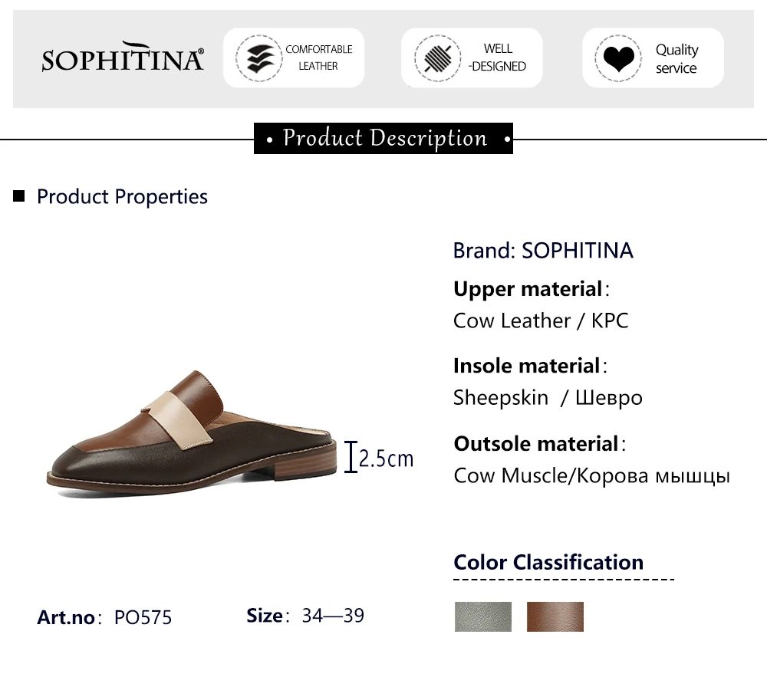The width and height of the screenshot is (767, 700).
Task: Click the Product Description banner
Action: [x=383, y=139]
